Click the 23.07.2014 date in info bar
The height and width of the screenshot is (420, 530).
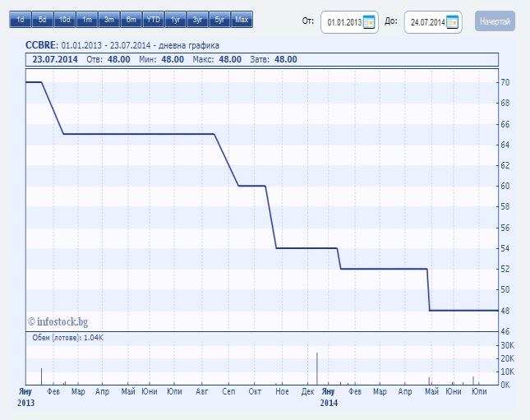click(x=55, y=59)
